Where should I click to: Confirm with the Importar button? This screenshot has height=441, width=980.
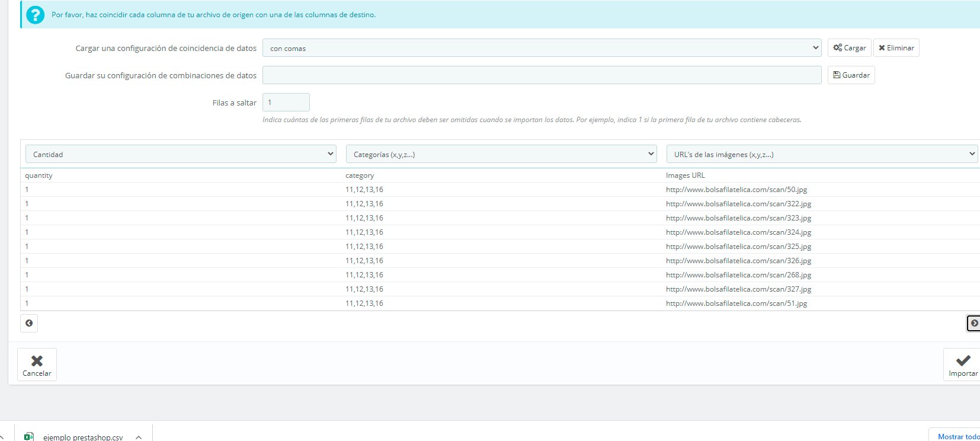tap(962, 365)
